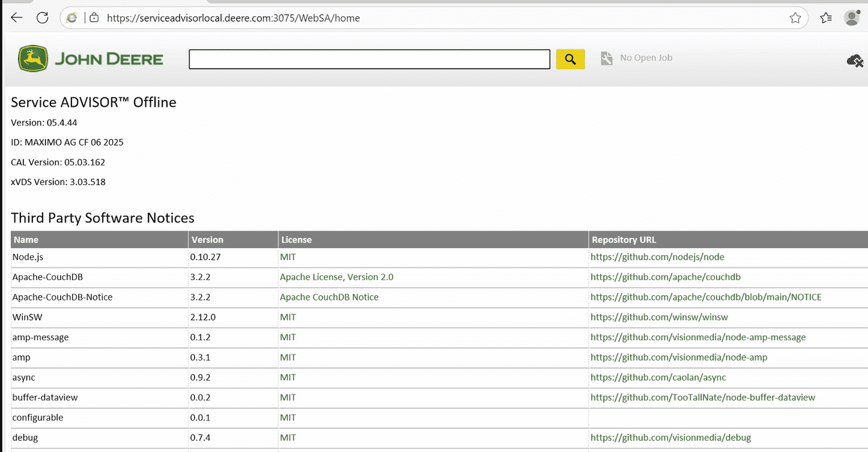Click the John Deere logo
868x452 pixels.
coord(33,58)
